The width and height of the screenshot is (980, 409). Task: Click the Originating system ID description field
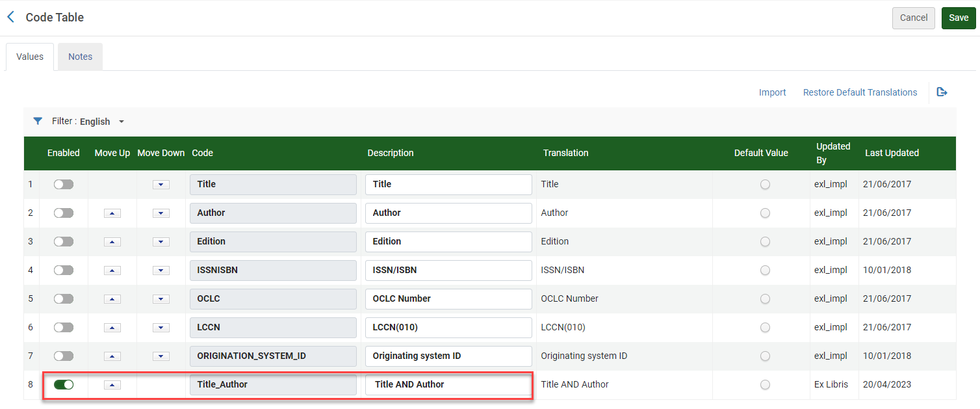point(448,356)
